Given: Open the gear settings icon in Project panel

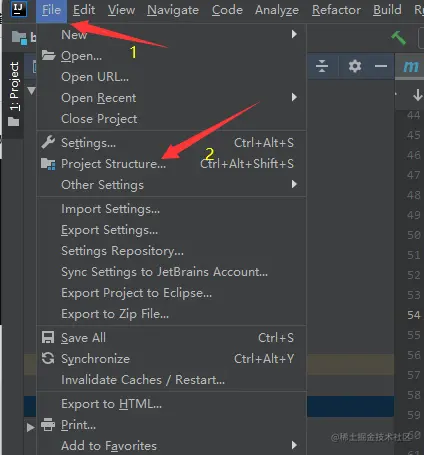Looking at the screenshot, I should tap(355, 66).
